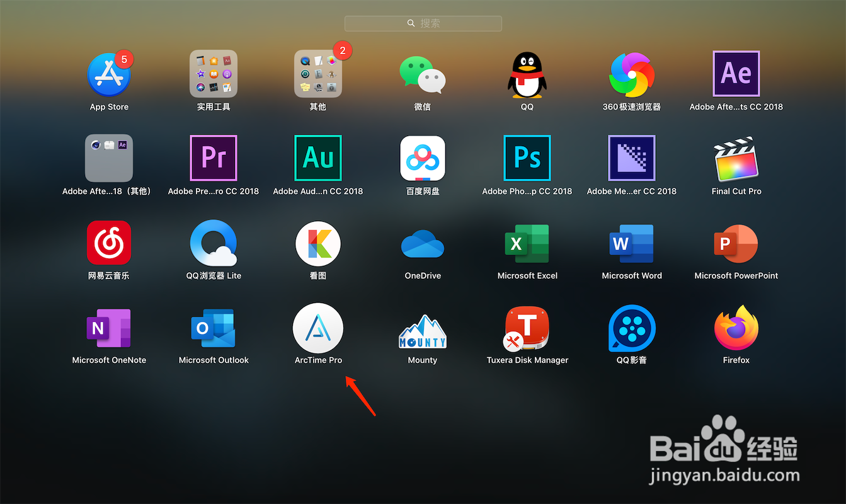The width and height of the screenshot is (846, 504).
Task: Launch Microsoft Word
Action: point(632,243)
